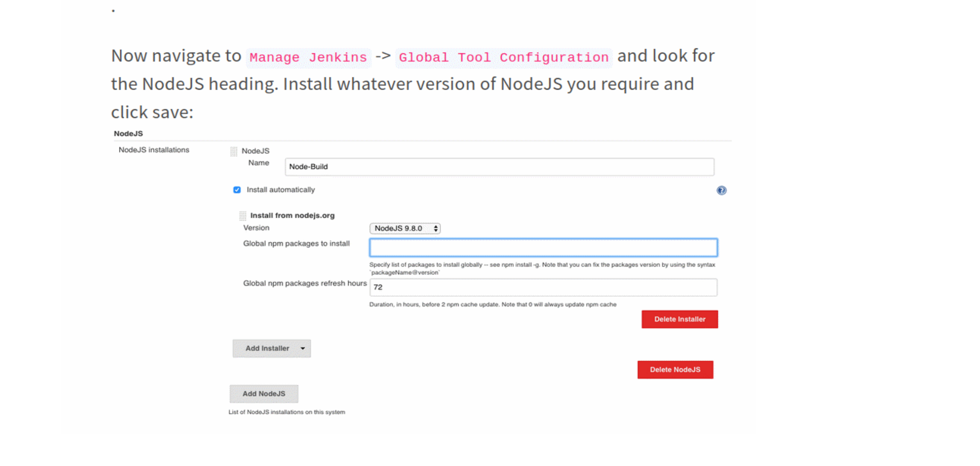The image size is (980, 466).
Task: Click the Install automatically label text
Action: tap(280, 190)
